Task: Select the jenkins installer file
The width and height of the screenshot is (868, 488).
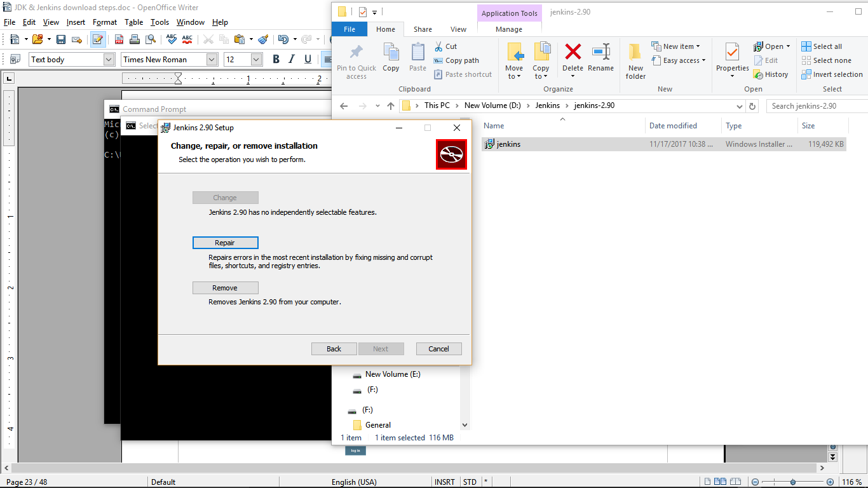Action: [506, 144]
